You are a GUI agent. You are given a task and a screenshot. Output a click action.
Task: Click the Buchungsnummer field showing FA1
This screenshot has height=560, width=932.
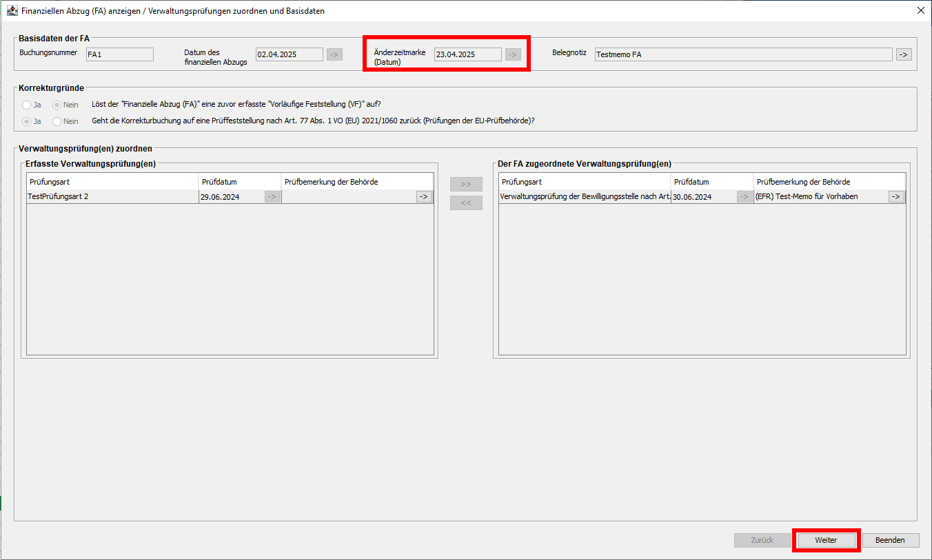(119, 54)
